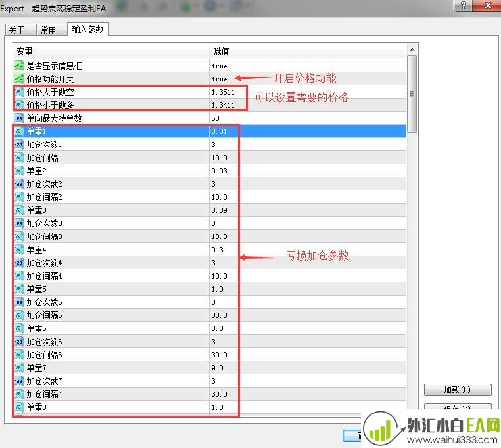Viewport: 501px width, 448px height.
Task: Click the integer icon beside 加仓次数2
Action: (x=19, y=184)
